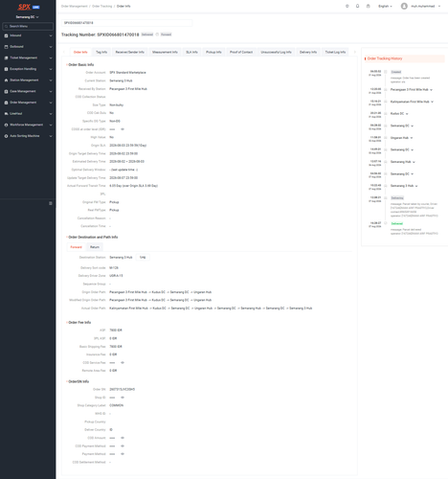Click the user avatar icon
Screen dimensions: 448x479
pyautogui.click(x=404, y=6)
